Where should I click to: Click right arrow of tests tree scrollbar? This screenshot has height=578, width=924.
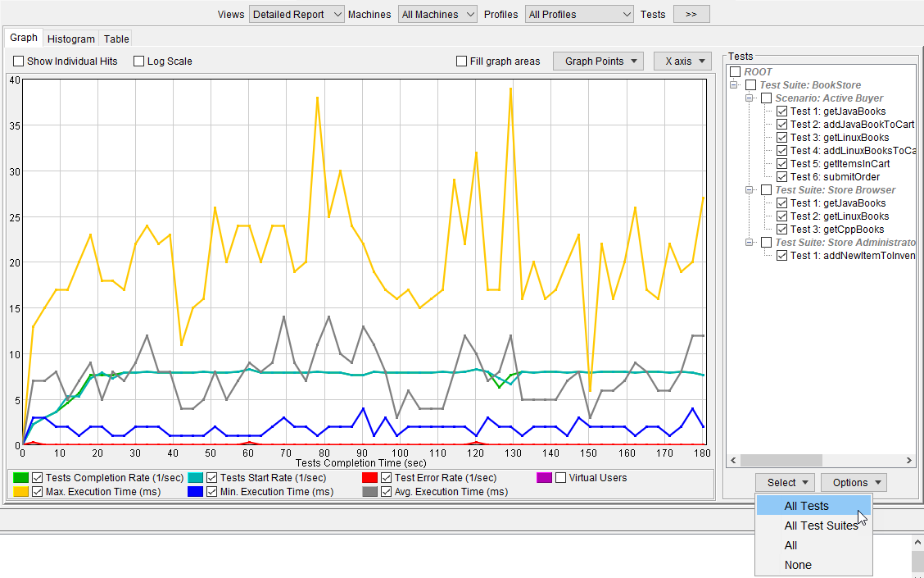pos(908,460)
